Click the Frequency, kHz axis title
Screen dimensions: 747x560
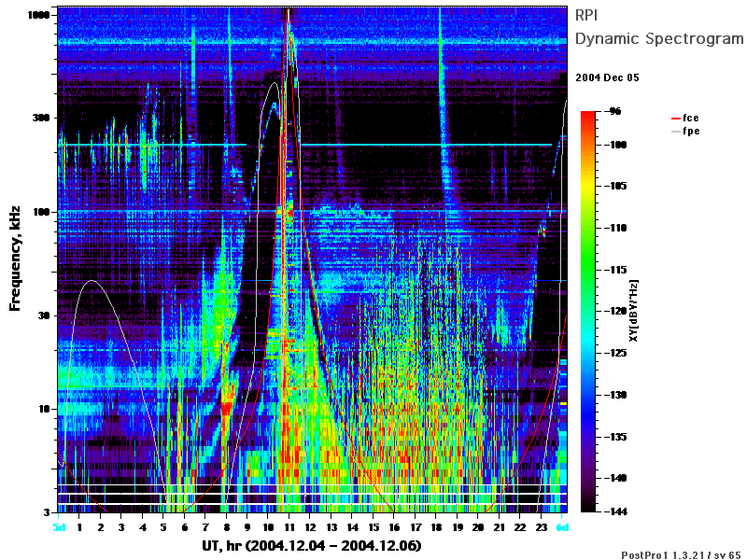point(15,259)
